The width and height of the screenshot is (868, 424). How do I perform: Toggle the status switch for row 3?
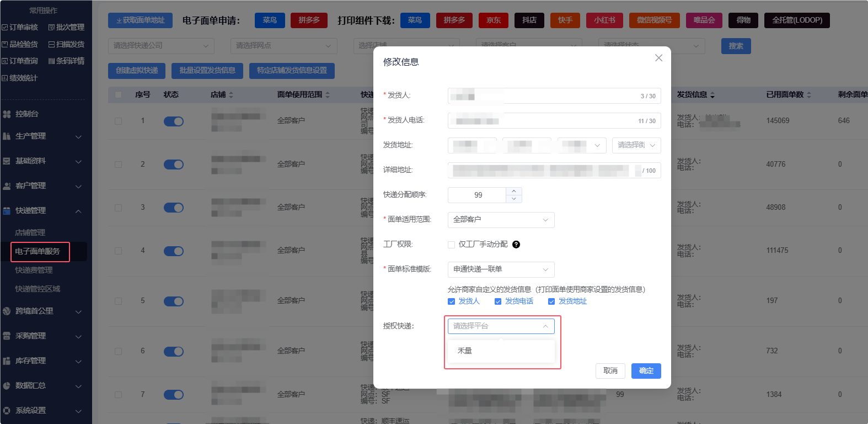pyautogui.click(x=174, y=208)
